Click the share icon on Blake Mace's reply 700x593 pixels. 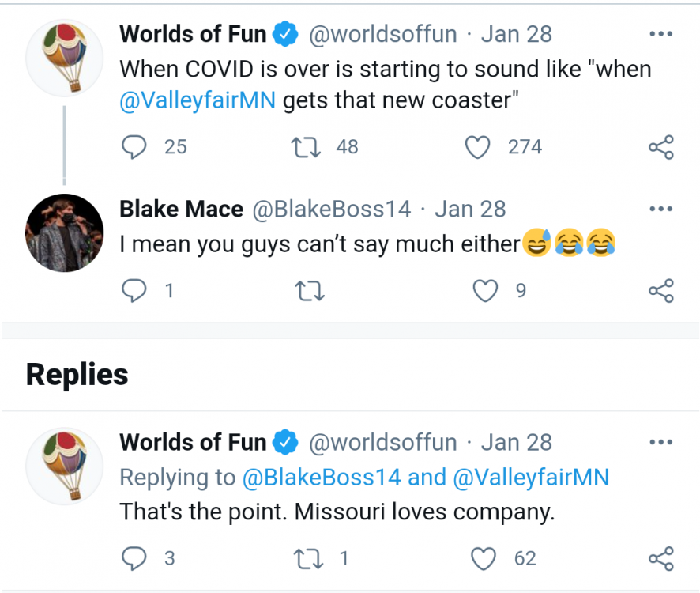tap(660, 290)
